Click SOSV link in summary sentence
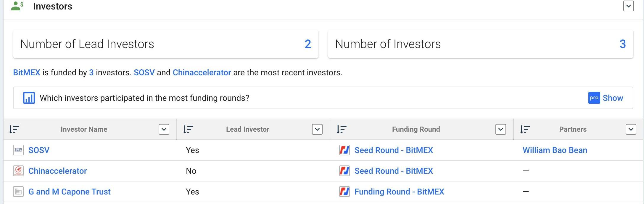 144,73
